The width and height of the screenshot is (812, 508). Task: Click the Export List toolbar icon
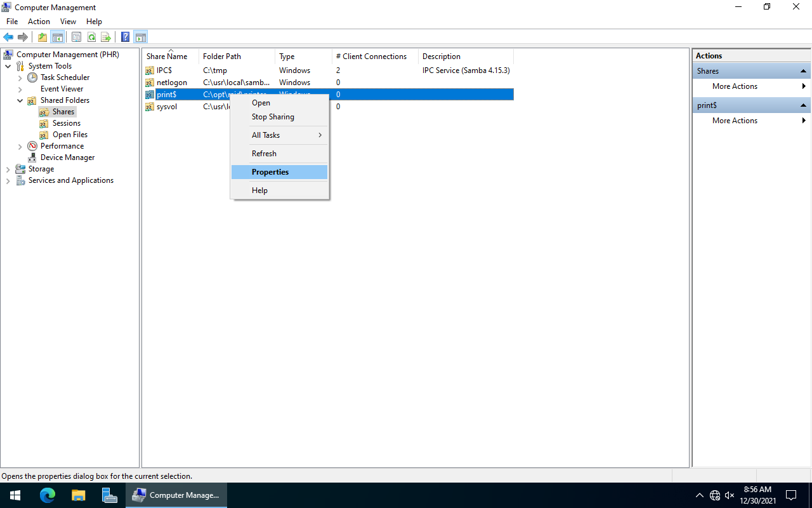pos(106,37)
